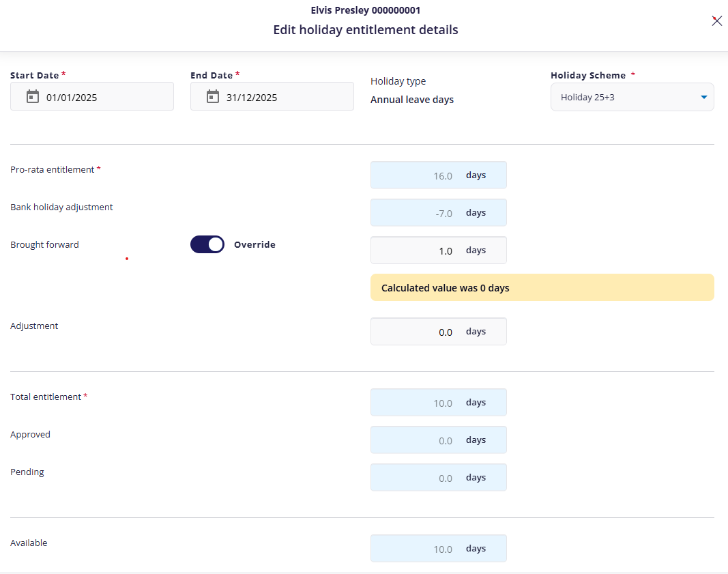The width and height of the screenshot is (728, 574).
Task: Click the 'Edit holiday entitlement details' heading
Action: click(x=366, y=30)
